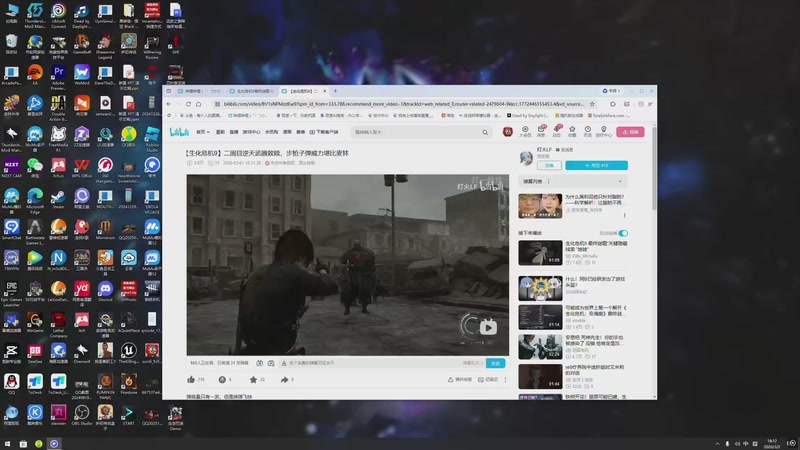Open options for the first recommended card
This screenshot has height=450, width=800.
[624, 215]
